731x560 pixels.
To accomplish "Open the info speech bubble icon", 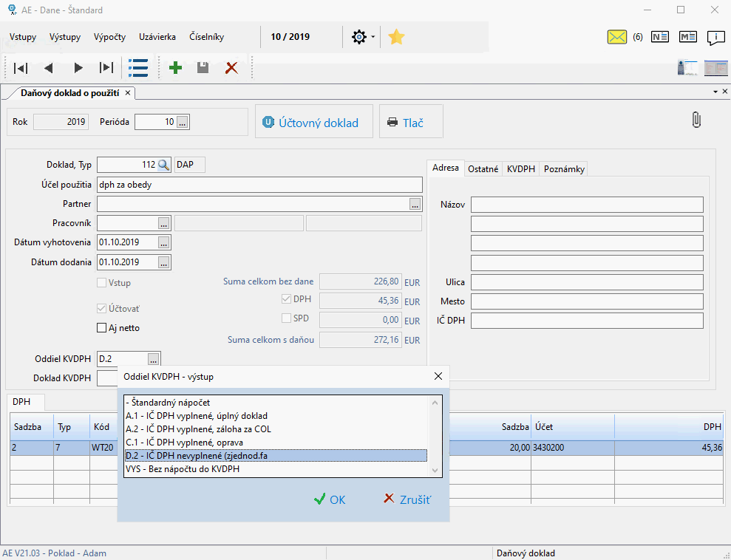I will pyautogui.click(x=715, y=37).
